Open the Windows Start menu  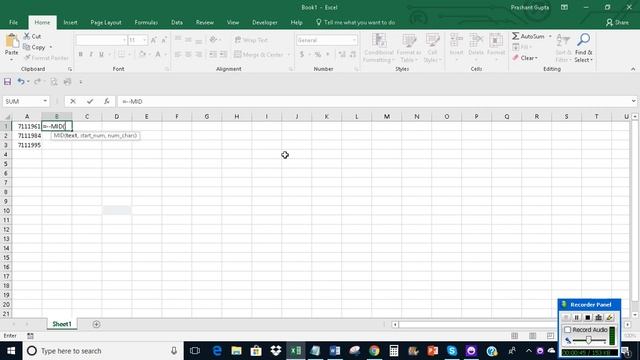click(x=11, y=351)
